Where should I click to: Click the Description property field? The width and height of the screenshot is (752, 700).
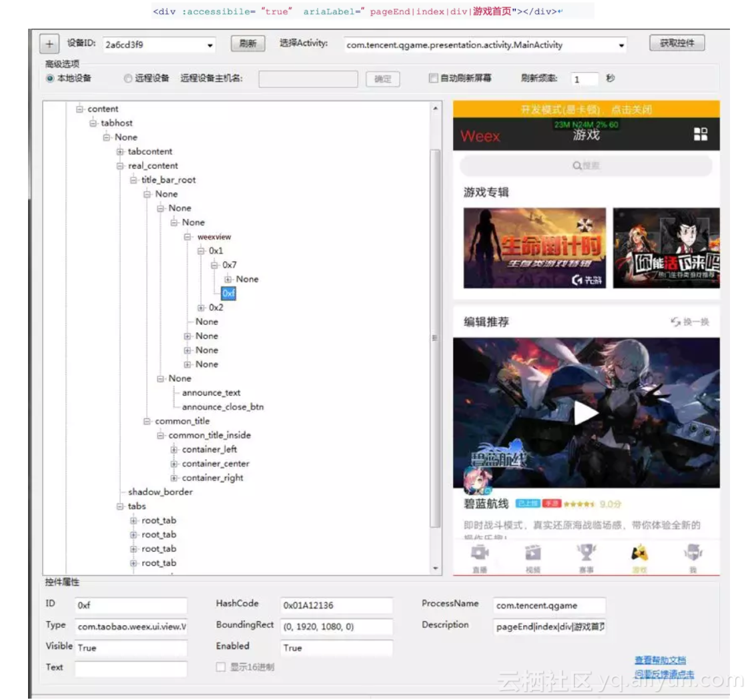pyautogui.click(x=549, y=627)
